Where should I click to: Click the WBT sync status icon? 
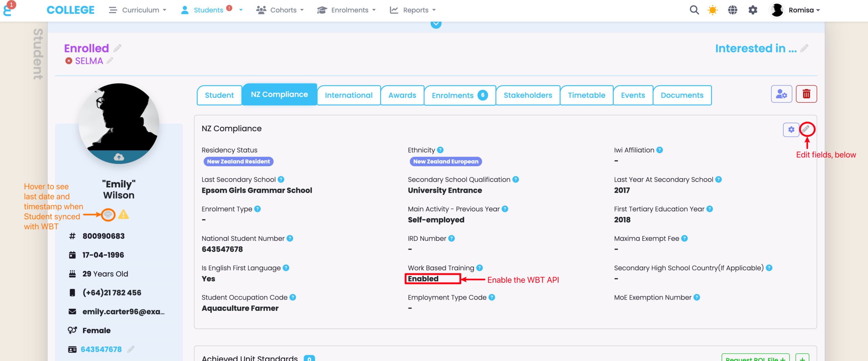(108, 214)
